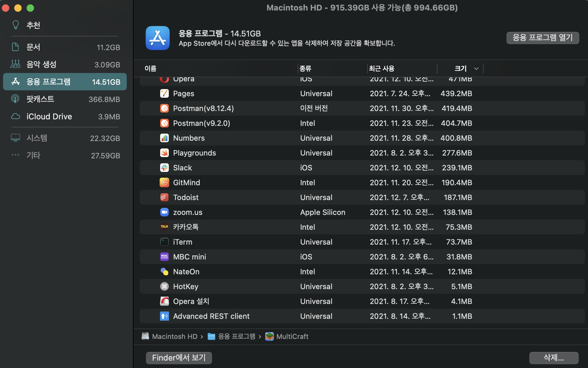Click the large App Store icon in header
The height and width of the screenshot is (368, 588).
click(x=158, y=38)
